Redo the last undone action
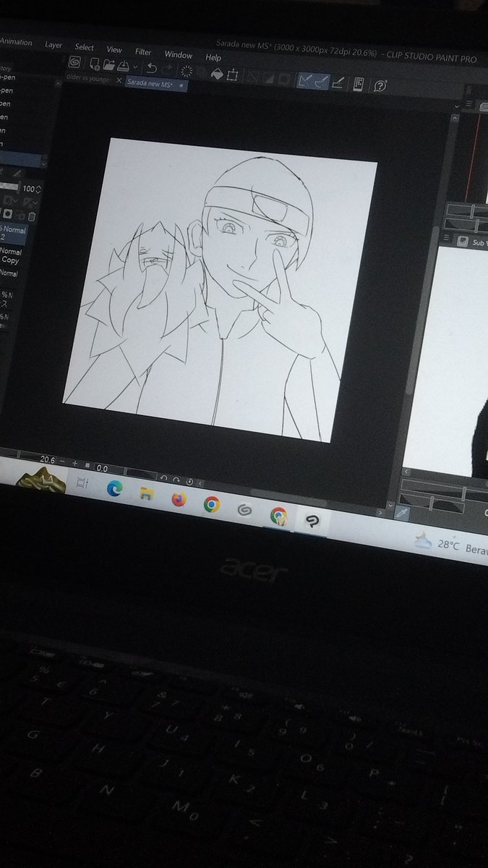This screenshot has width=488, height=868. coord(167,69)
